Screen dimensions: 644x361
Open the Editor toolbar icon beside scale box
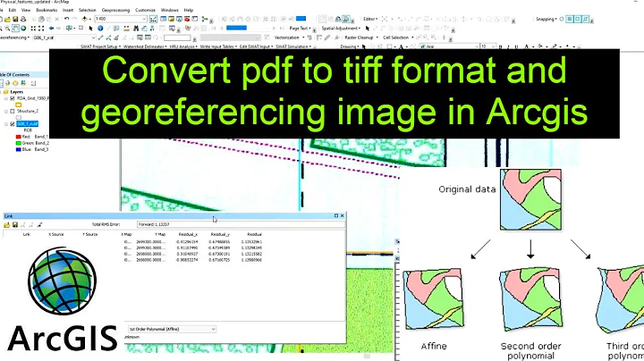point(153,19)
